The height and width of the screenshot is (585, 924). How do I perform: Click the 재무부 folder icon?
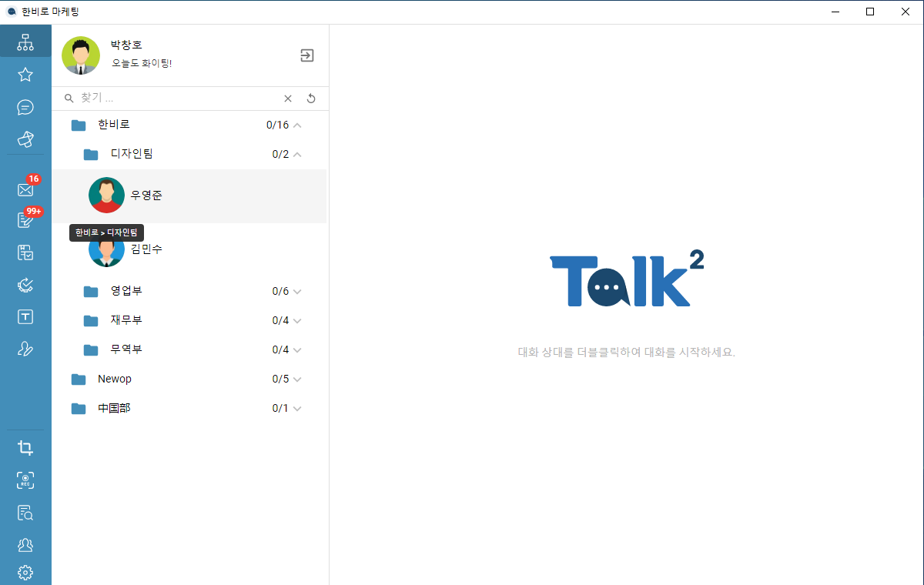pyautogui.click(x=91, y=321)
